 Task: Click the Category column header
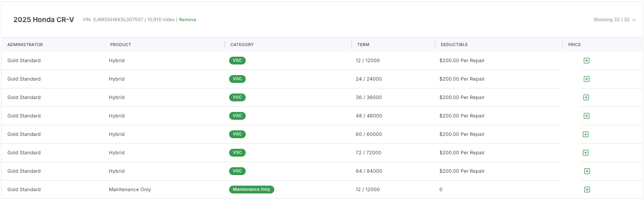[242, 45]
